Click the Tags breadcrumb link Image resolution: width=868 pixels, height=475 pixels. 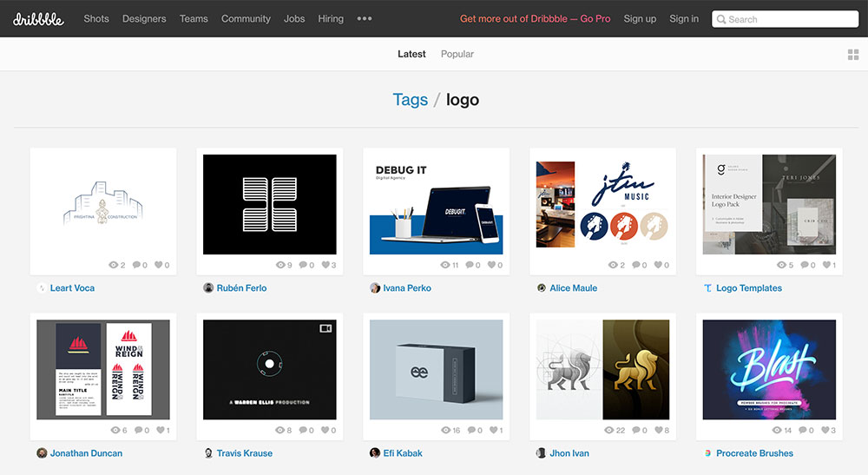(x=411, y=100)
